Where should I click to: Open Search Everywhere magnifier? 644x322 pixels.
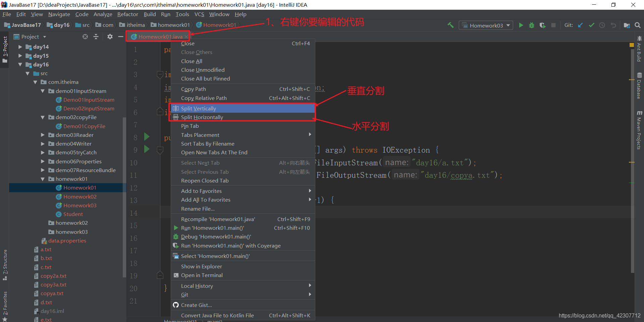638,25
